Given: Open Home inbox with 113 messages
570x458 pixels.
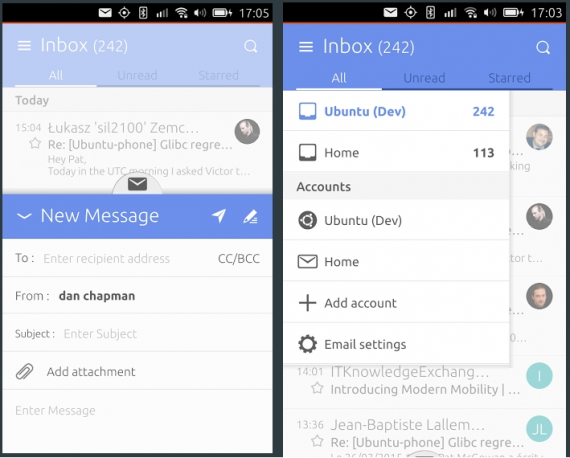Looking at the screenshot, I should (396, 153).
